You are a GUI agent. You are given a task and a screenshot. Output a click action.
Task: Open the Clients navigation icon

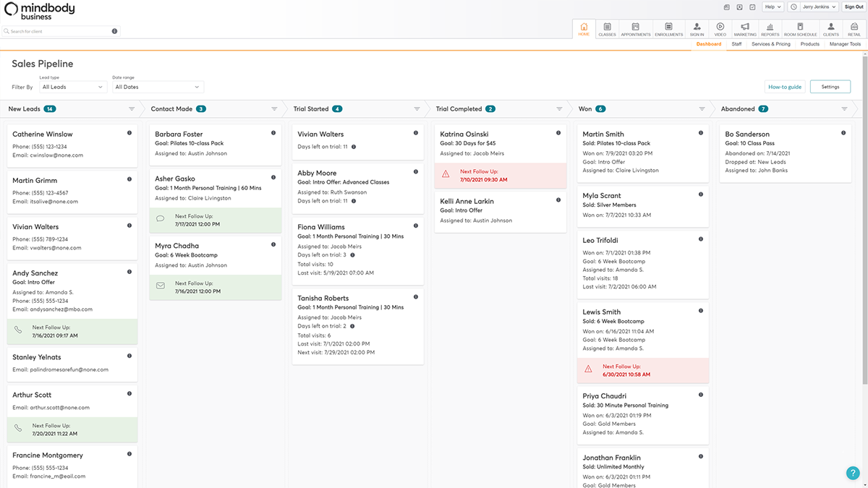[831, 29]
